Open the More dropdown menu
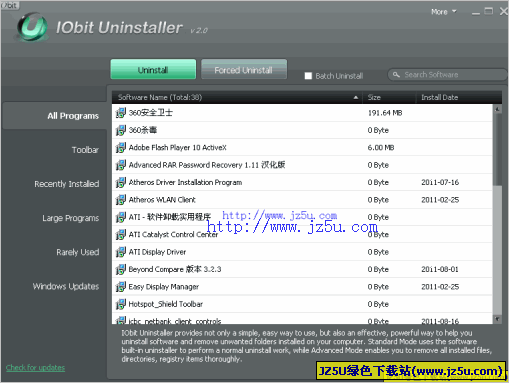This screenshot has height=383, width=509. click(x=443, y=12)
